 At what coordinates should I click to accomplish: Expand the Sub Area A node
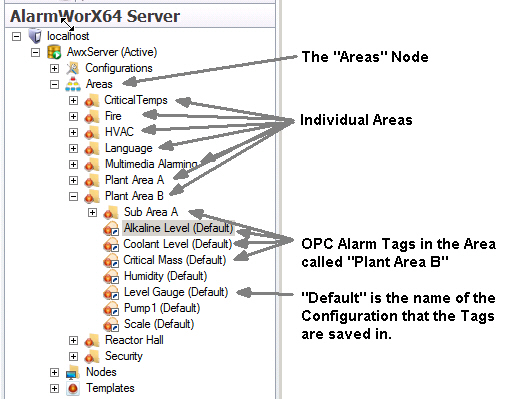tap(92, 212)
